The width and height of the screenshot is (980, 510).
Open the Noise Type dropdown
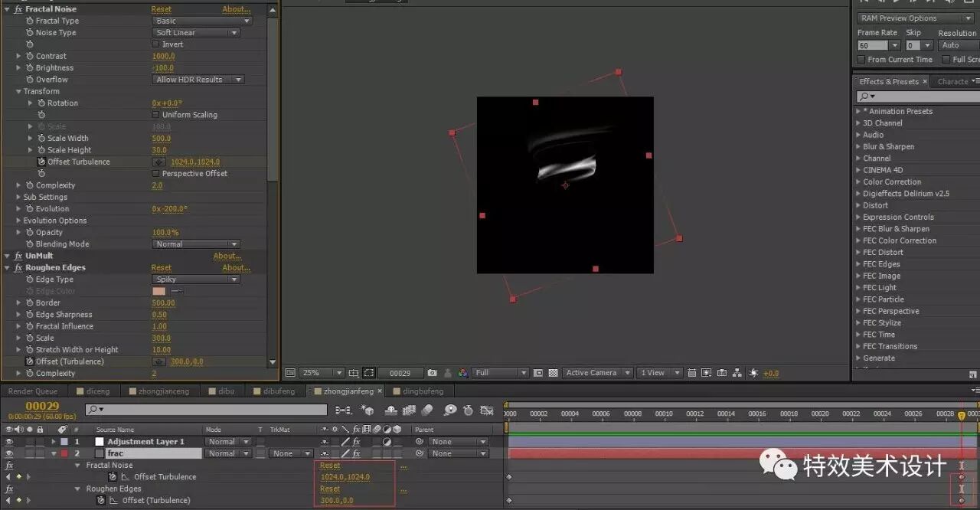pos(197,32)
